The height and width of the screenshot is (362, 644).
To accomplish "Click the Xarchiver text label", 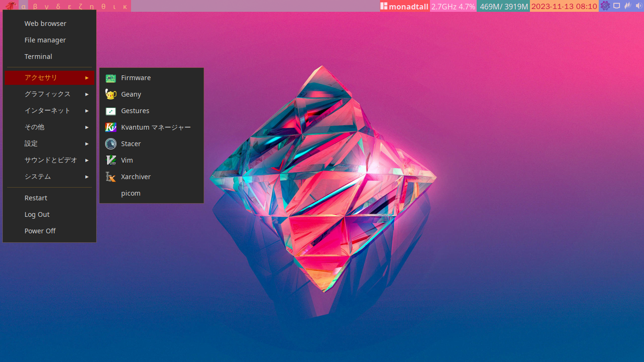I will (136, 177).
